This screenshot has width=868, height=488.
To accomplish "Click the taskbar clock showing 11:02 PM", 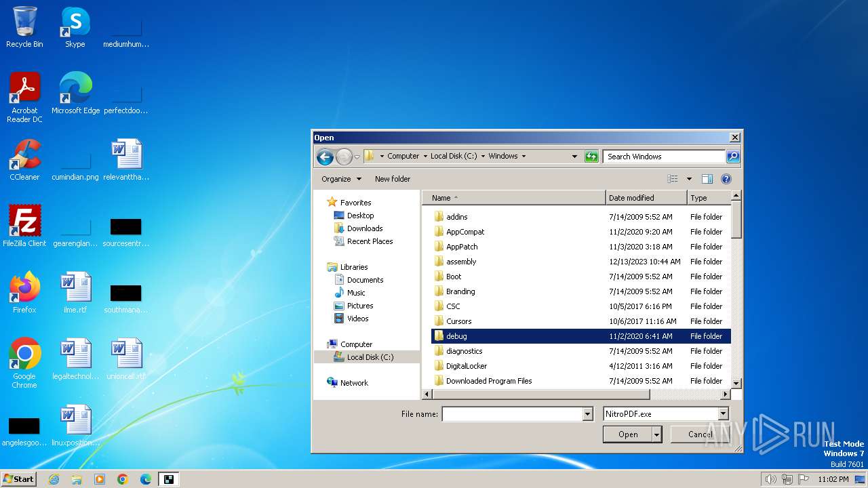I will 833,479.
